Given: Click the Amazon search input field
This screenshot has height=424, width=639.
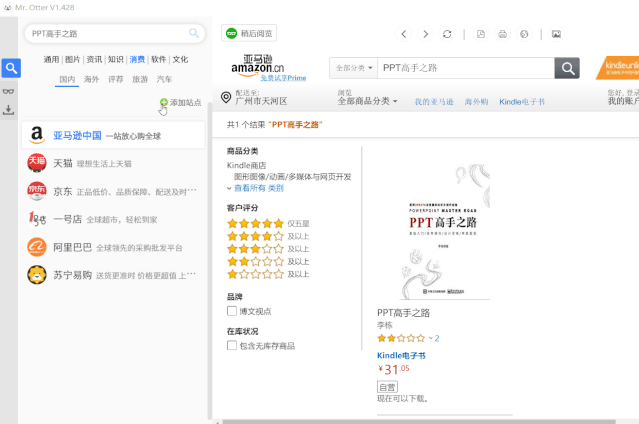Looking at the screenshot, I should click(465, 68).
